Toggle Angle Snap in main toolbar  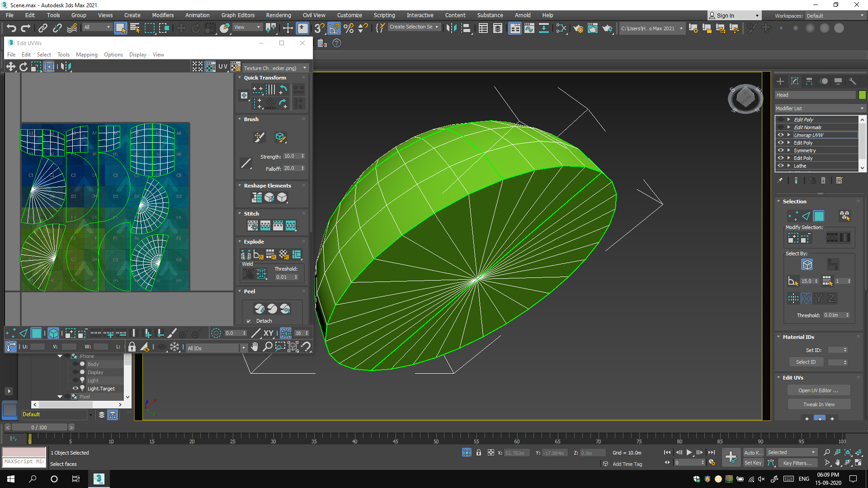(334, 28)
